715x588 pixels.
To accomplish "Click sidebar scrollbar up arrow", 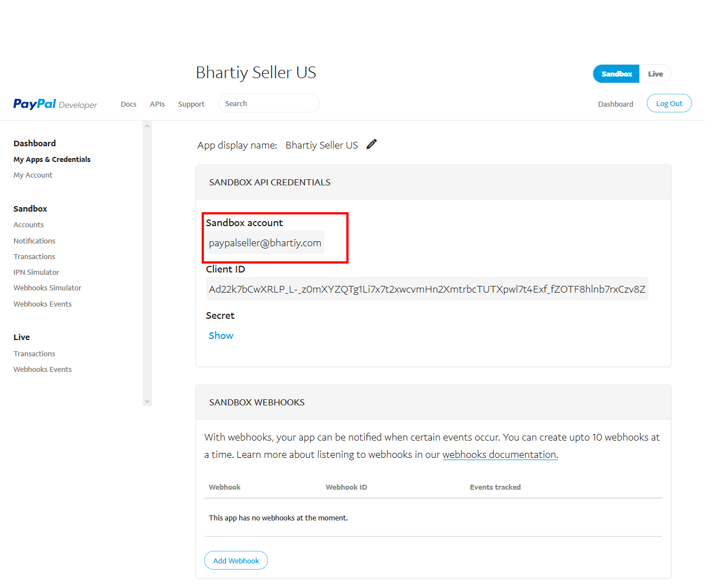I will coord(147,126).
